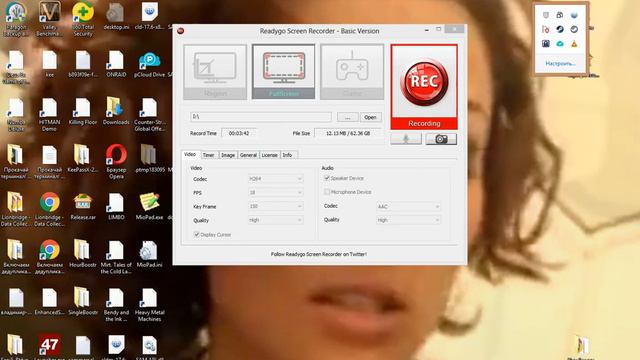Click the File Size value field

pyautogui.click(x=348, y=133)
